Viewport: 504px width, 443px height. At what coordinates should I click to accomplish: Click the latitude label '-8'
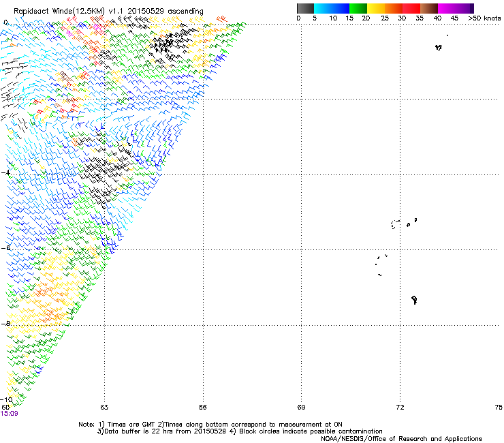coord(5,323)
